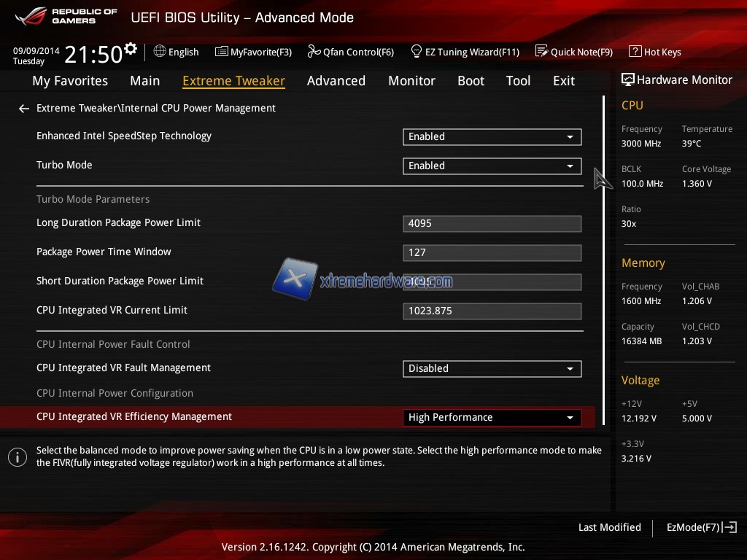
Task: Open CPU Integrated VR Efficiency Management dropdown
Action: (492, 417)
